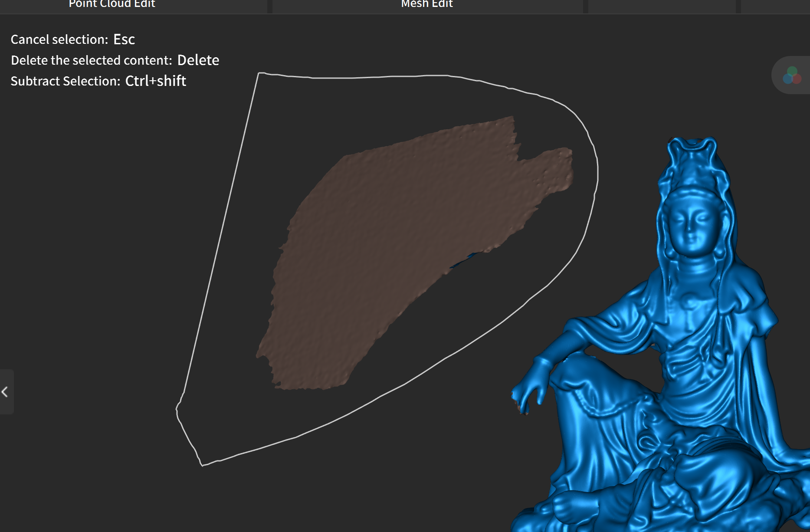Open the RGB color circles texture icon

click(x=792, y=76)
